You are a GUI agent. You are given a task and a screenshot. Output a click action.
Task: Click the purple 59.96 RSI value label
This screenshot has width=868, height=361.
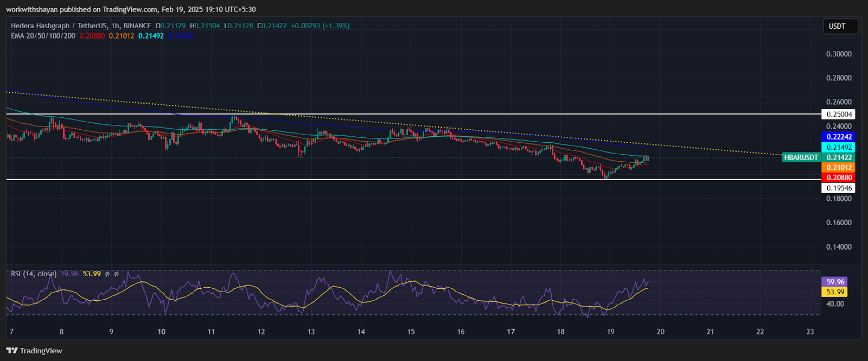[835, 282]
